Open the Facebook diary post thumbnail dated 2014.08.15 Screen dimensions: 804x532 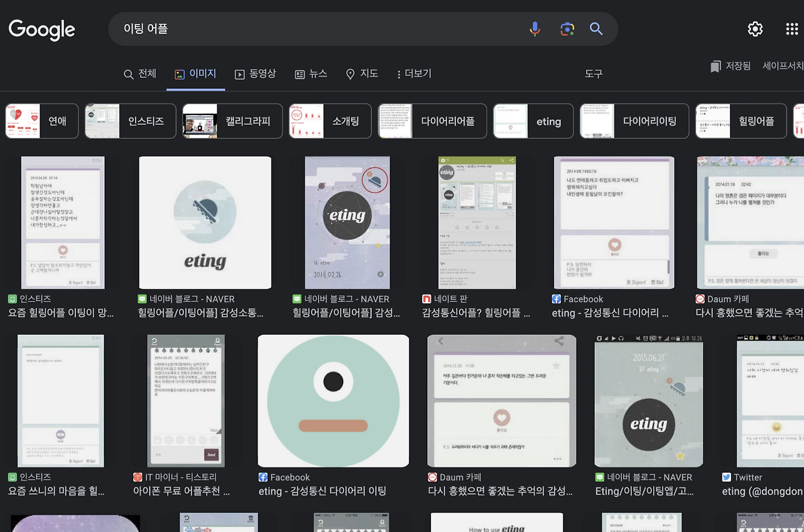[614, 223]
